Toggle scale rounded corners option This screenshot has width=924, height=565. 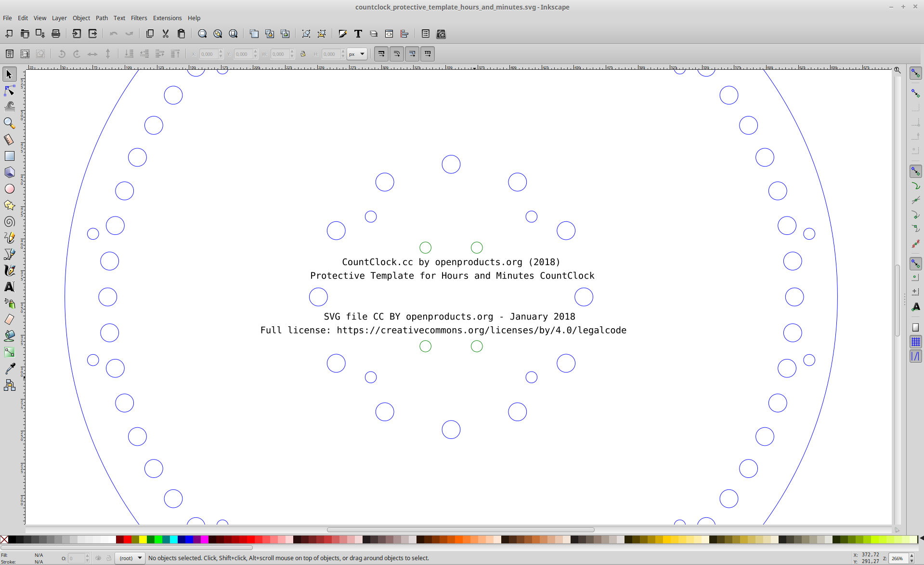(x=397, y=54)
